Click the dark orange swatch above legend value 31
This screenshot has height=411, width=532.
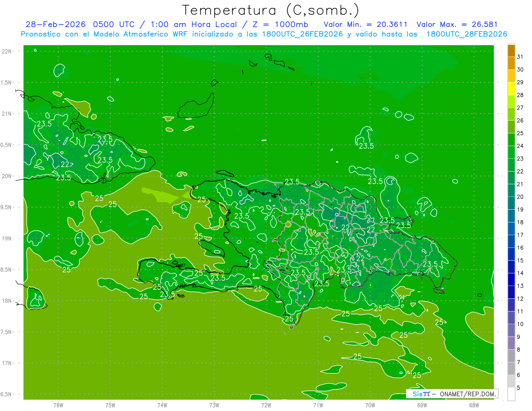pyautogui.click(x=511, y=51)
